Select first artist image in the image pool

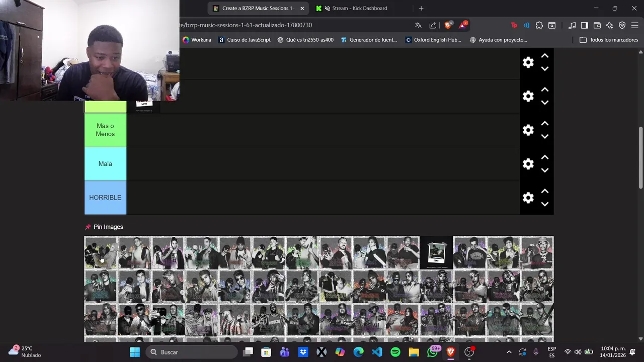(101, 252)
